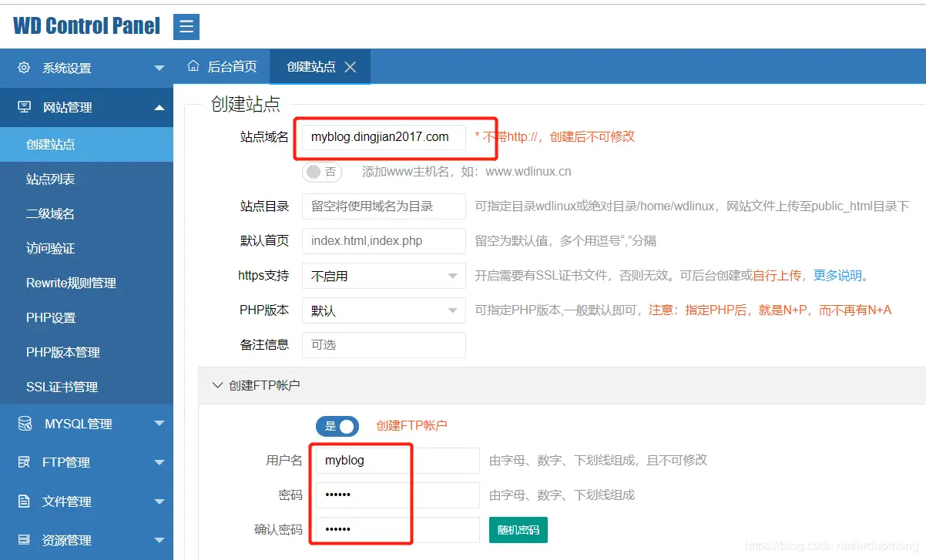The height and width of the screenshot is (560, 926).
Task: Click the 网站管理 monitor icon
Action: 24,107
